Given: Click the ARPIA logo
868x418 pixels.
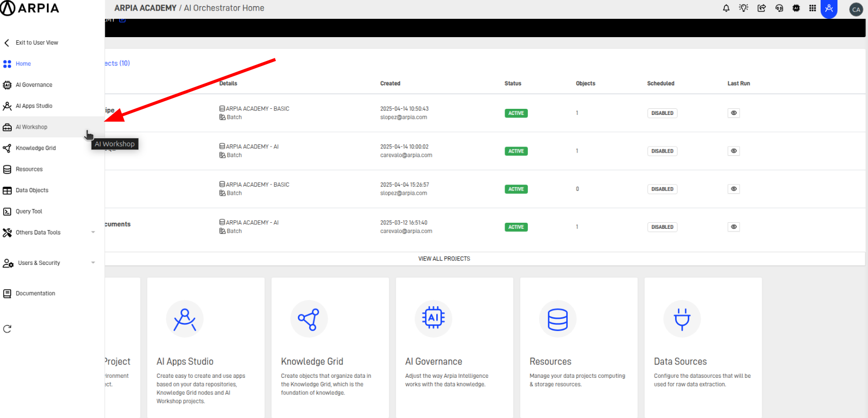Looking at the screenshot, I should coord(30,8).
